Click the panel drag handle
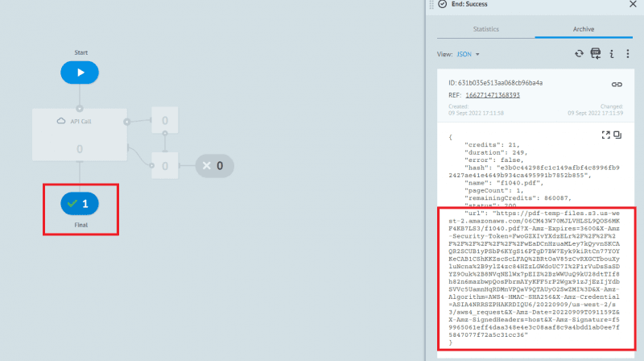 pos(431,4)
